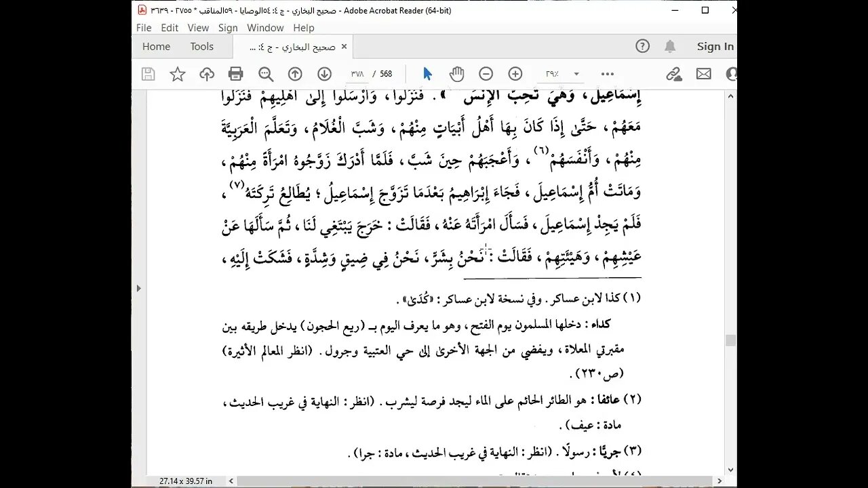Send file by email envelope icon
The width and height of the screenshot is (868, 488).
pos(704,74)
